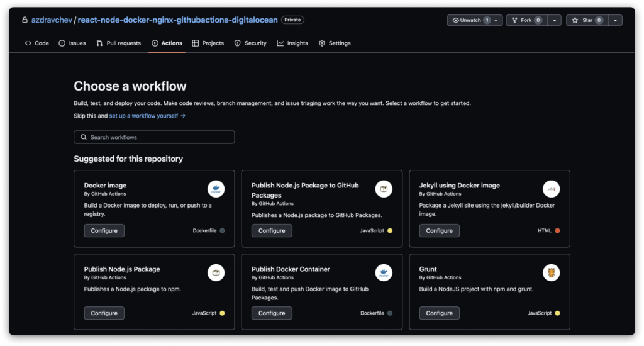This screenshot has height=346, width=644.
Task: Switch to the Issues tab
Action: coord(72,43)
